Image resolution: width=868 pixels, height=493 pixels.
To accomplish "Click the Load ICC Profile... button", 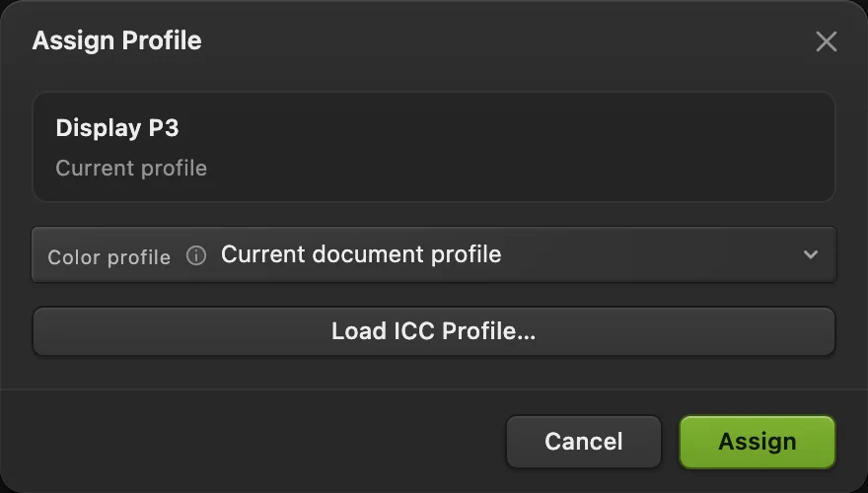I will [x=433, y=331].
